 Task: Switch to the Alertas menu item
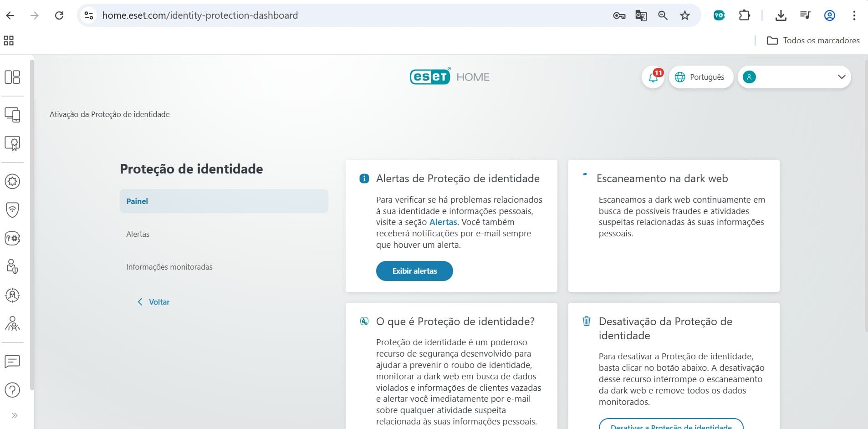point(138,234)
